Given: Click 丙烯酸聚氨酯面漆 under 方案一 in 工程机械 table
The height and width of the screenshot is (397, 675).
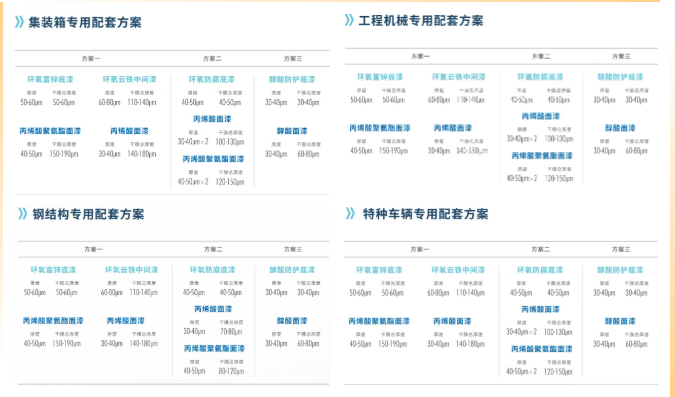Looking at the screenshot, I should [380, 128].
